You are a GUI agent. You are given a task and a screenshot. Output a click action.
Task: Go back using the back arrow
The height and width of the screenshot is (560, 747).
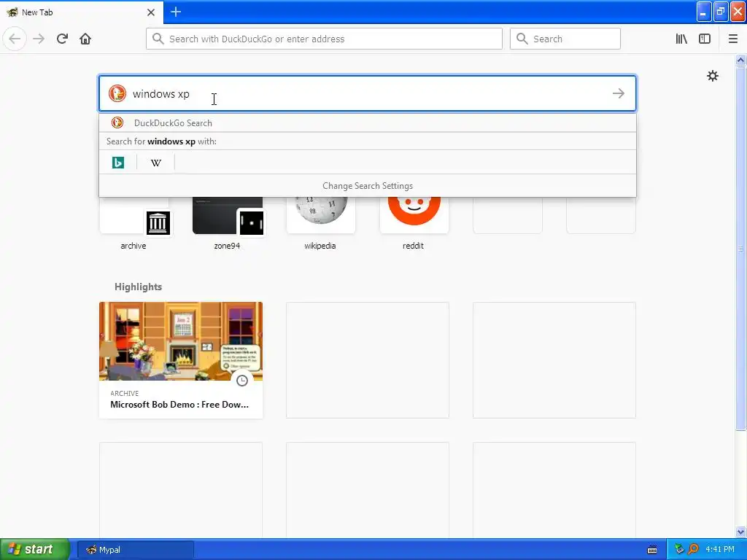tap(15, 39)
